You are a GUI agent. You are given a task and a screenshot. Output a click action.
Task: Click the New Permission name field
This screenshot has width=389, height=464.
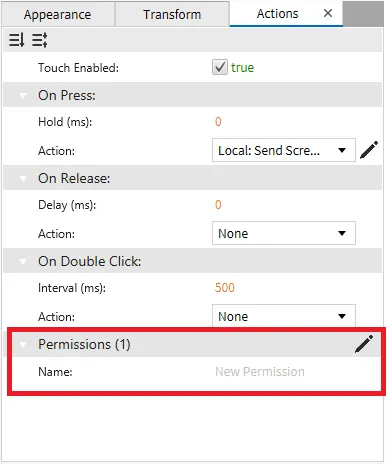coord(260,371)
